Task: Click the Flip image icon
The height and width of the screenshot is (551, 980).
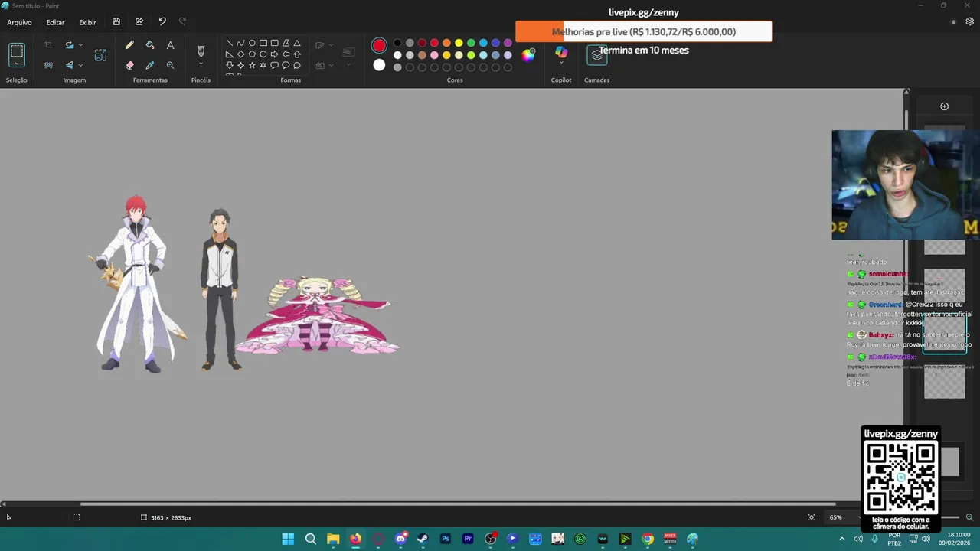Action: (x=69, y=65)
